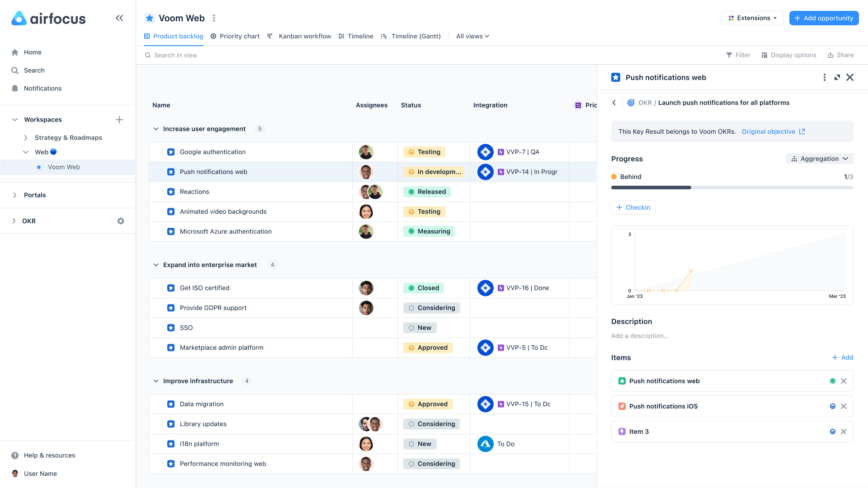
Task: Collapse the Increase user engagement group
Action: [156, 129]
